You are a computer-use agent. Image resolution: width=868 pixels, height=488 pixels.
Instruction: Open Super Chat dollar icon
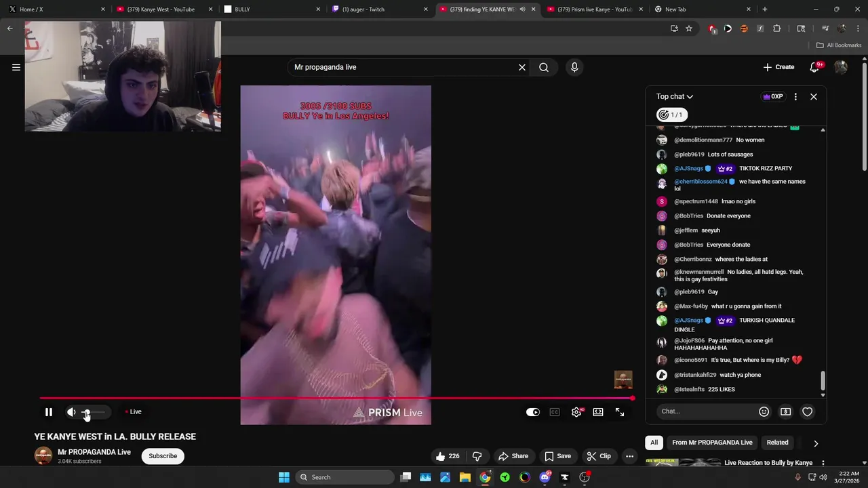[x=786, y=411]
